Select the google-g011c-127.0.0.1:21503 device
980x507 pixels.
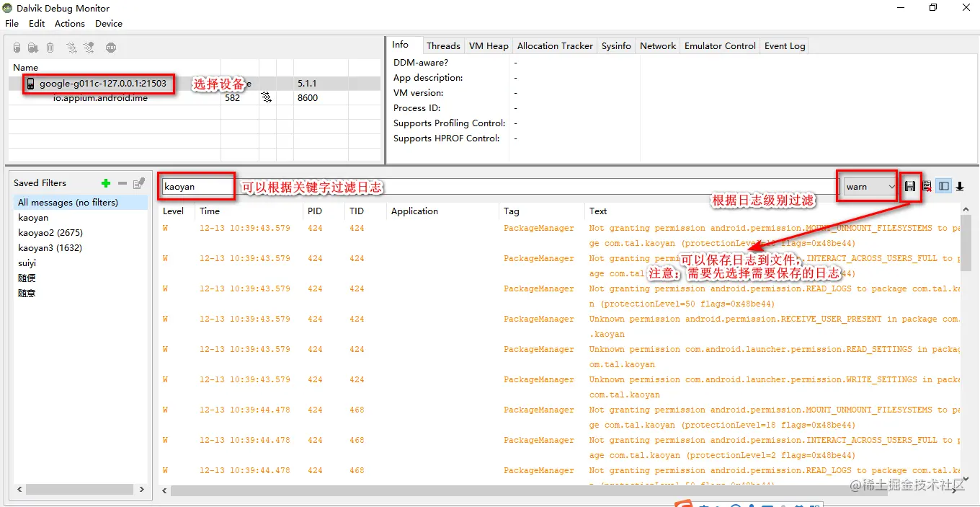click(x=102, y=84)
